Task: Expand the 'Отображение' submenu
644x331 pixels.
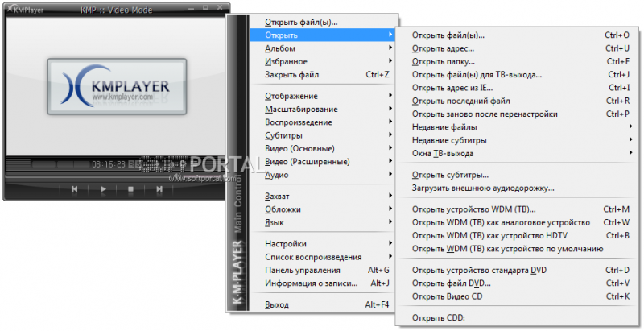Action: point(321,96)
